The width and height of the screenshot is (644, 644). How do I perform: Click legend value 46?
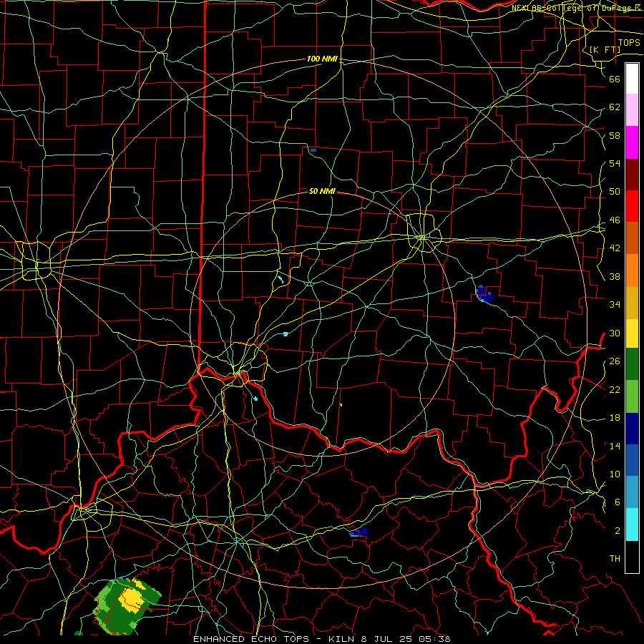[x=615, y=220]
